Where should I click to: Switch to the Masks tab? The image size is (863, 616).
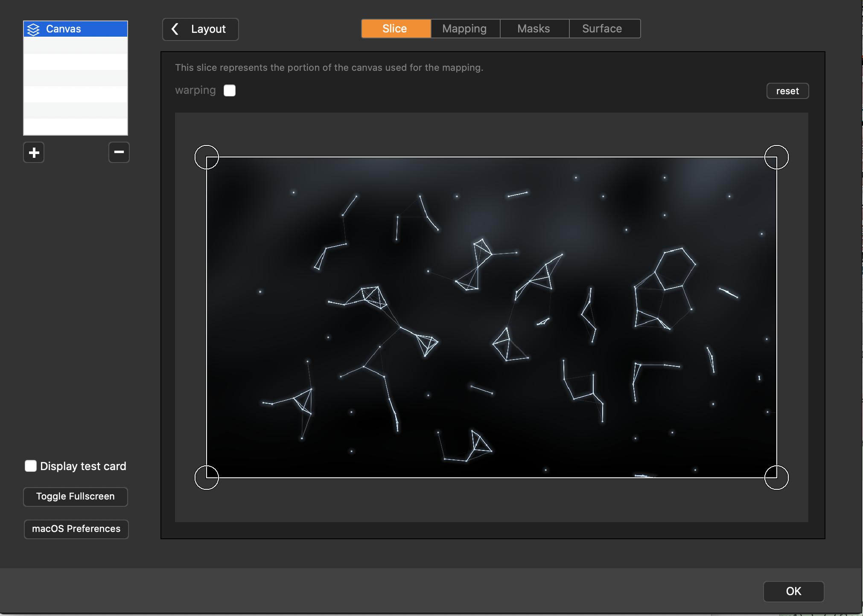(534, 29)
